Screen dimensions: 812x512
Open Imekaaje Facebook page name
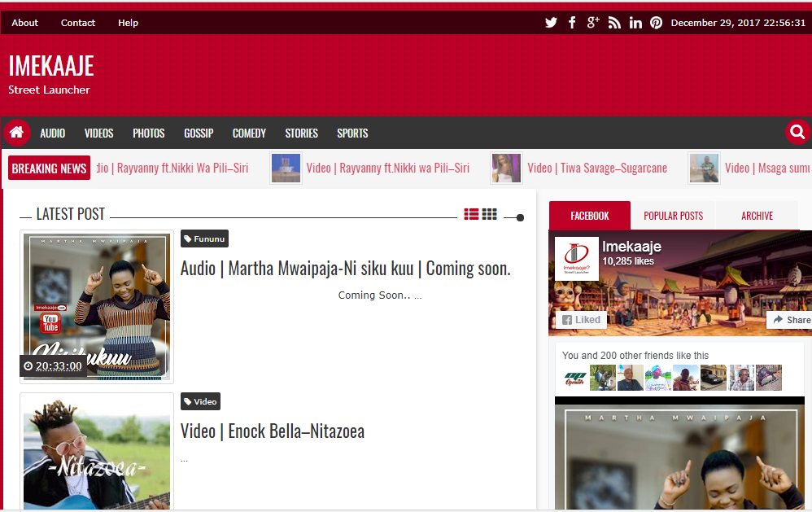(x=632, y=247)
